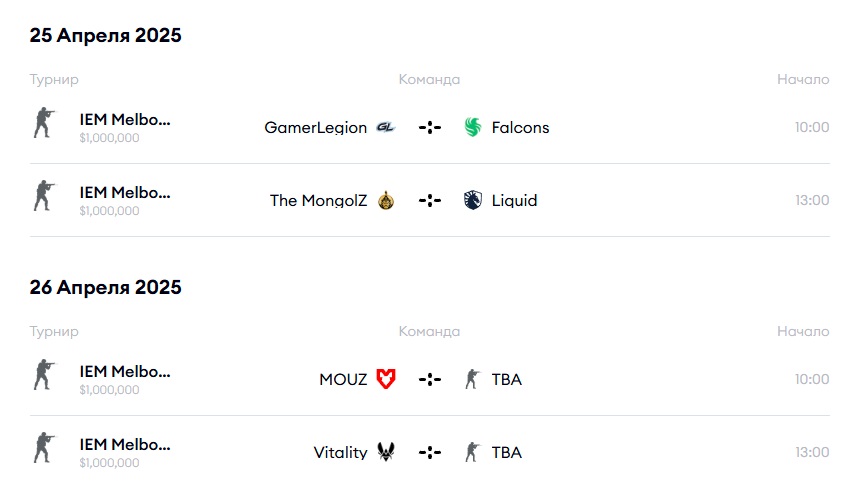
Task: Click the 13:00 start time of the Vitality match
Action: [812, 452]
